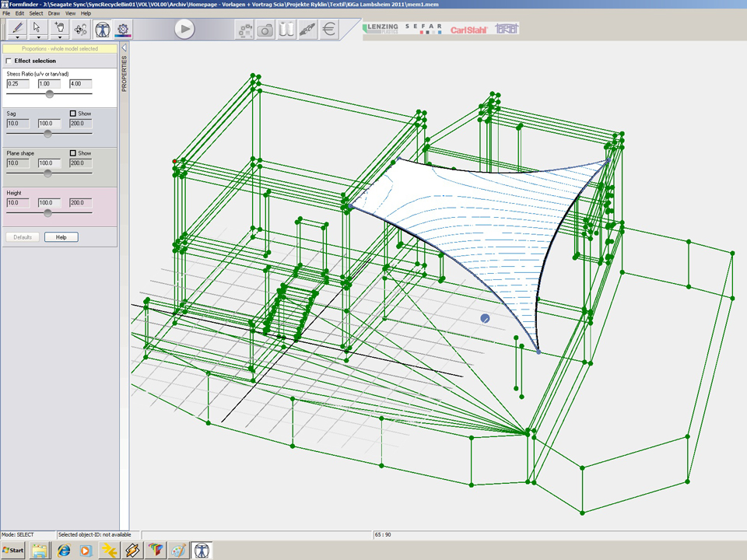Click the fabric rolls material icon
Viewport: 747px width, 560px height.
click(286, 30)
